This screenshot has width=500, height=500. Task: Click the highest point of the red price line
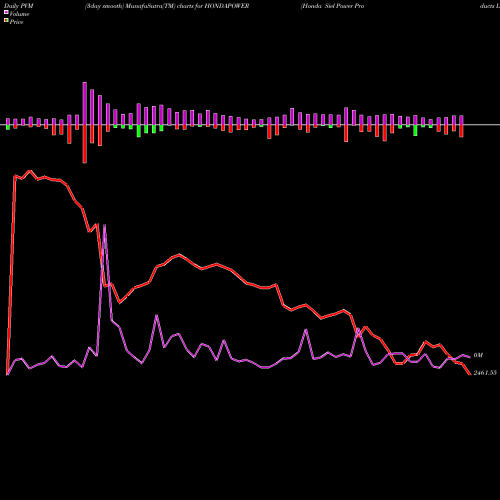30,171
